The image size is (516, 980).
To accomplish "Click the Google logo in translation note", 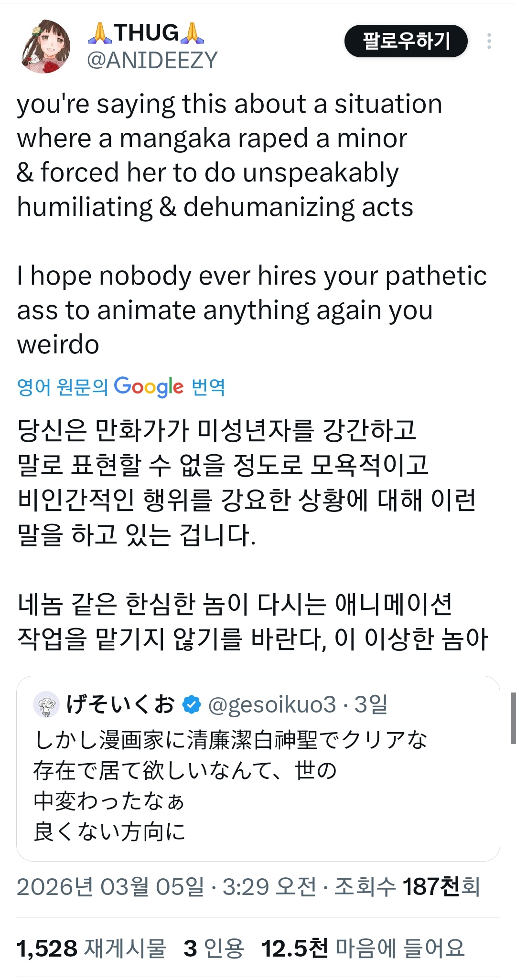I will [x=149, y=386].
